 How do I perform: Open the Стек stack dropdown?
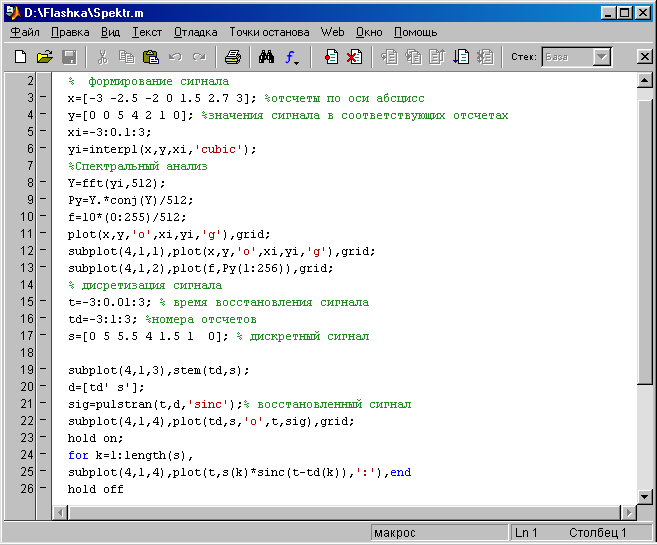pos(602,57)
